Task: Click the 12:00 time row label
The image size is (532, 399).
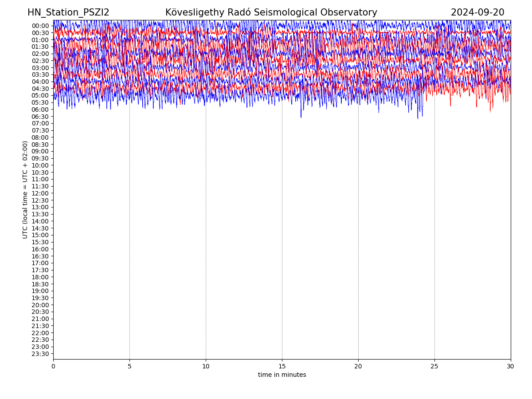Action: 40,193
